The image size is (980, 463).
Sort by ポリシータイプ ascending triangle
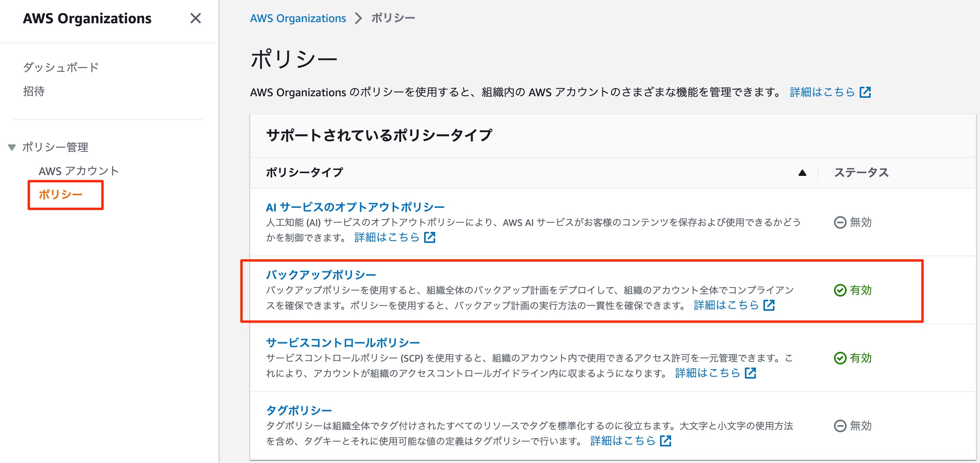(x=802, y=173)
